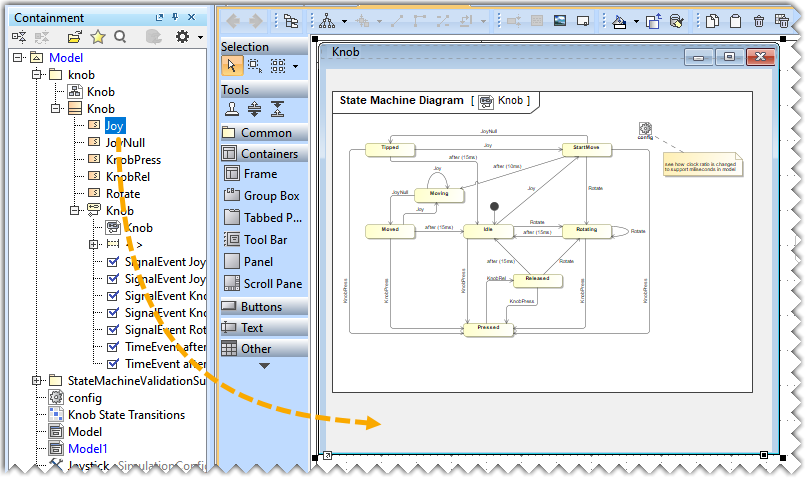Click the trash delete icon in toolbar
This screenshot has width=806, height=479.
coord(759,21)
